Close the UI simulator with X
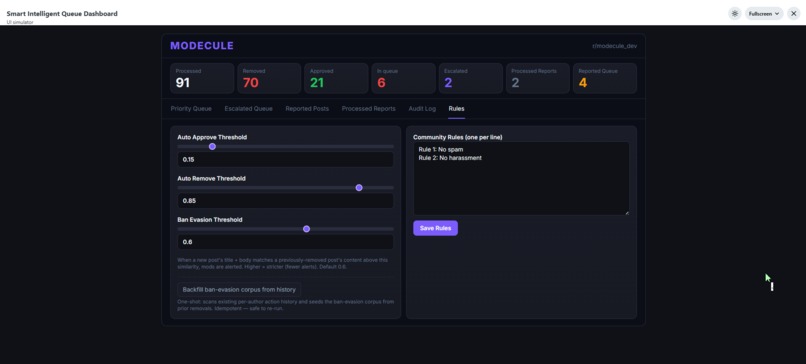806x364 pixels. tap(793, 13)
